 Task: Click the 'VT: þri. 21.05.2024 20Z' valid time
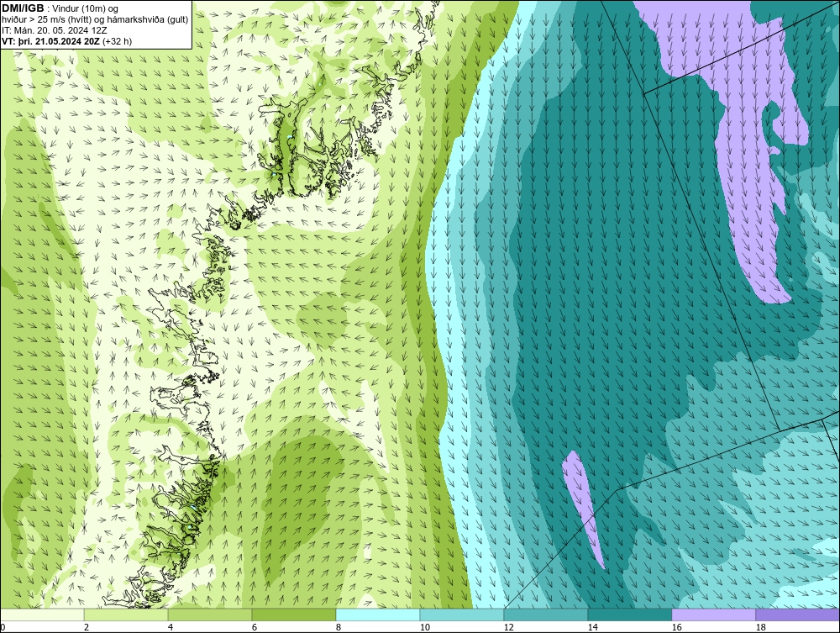[51, 40]
